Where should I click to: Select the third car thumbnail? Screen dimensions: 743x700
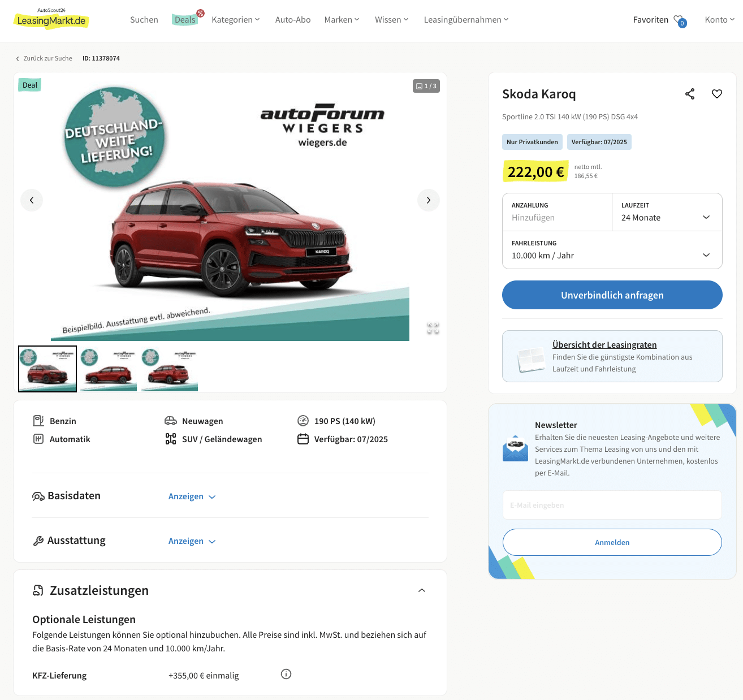pos(170,369)
